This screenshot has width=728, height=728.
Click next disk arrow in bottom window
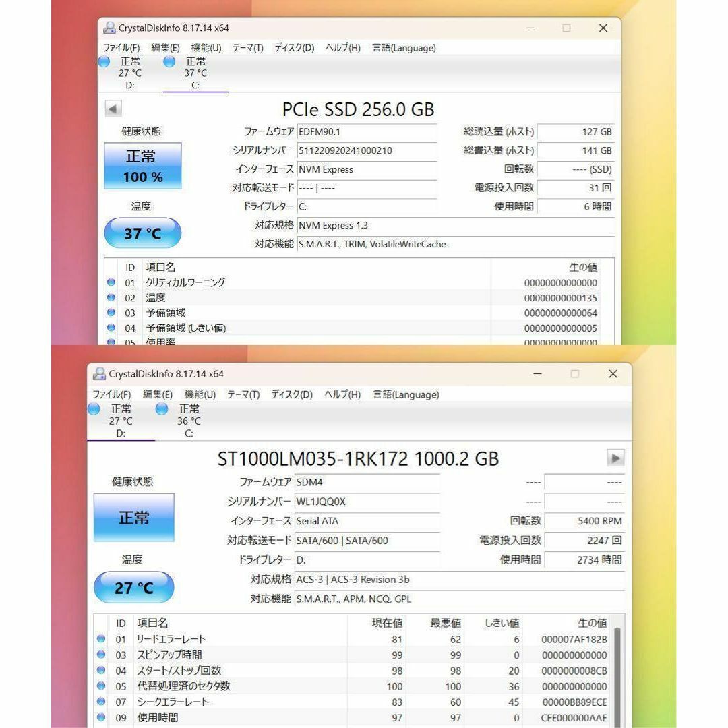(x=615, y=459)
